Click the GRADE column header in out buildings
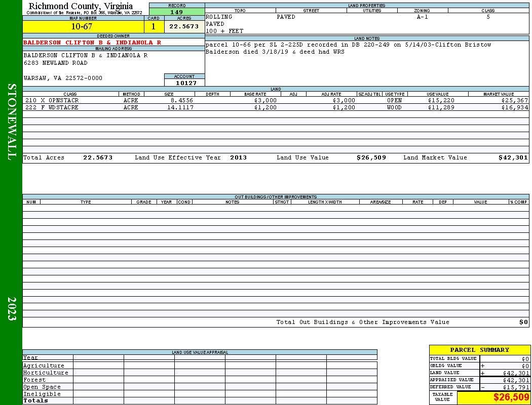 coord(144,202)
